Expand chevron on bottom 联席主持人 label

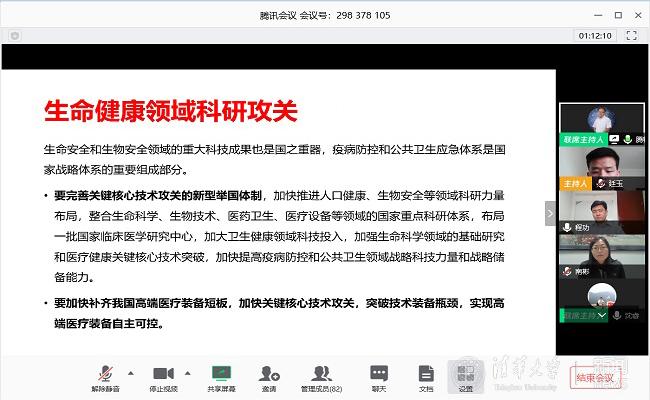[x=602, y=315]
